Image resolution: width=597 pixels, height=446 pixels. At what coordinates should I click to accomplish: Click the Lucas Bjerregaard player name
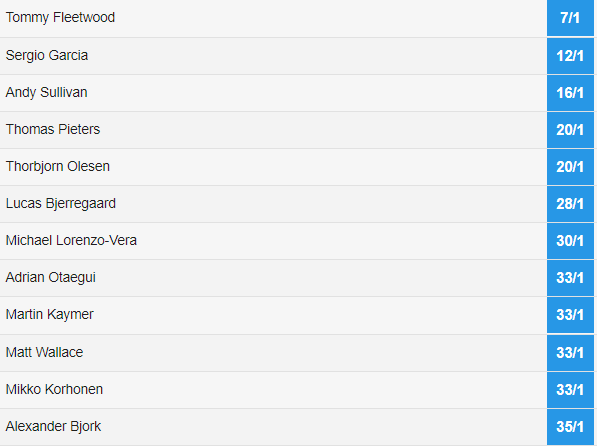tap(61, 204)
